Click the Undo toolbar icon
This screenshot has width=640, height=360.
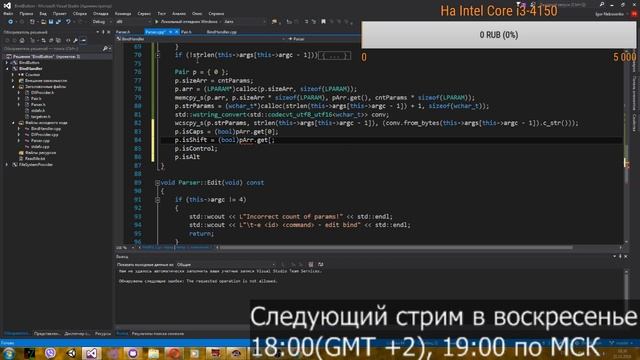tap(69, 22)
